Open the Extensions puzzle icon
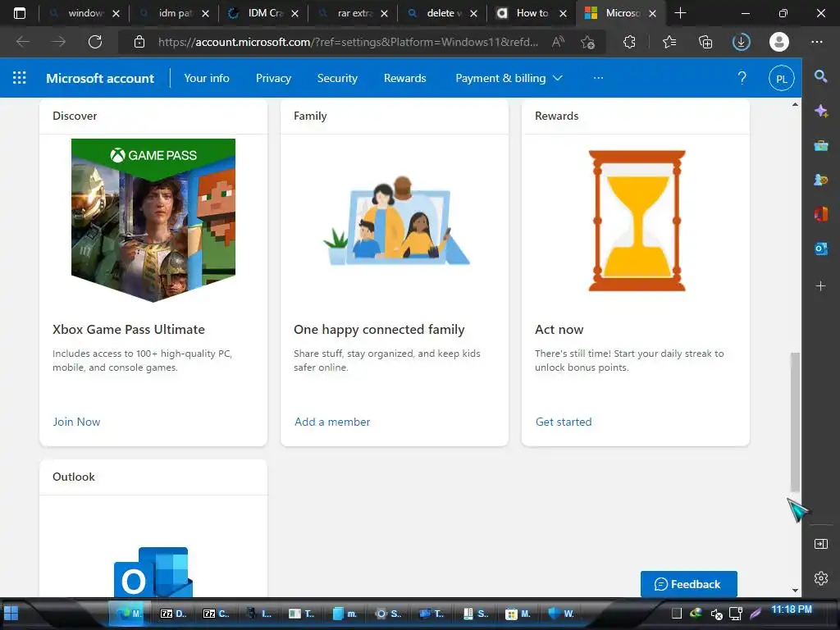This screenshot has width=840, height=630. point(629,42)
